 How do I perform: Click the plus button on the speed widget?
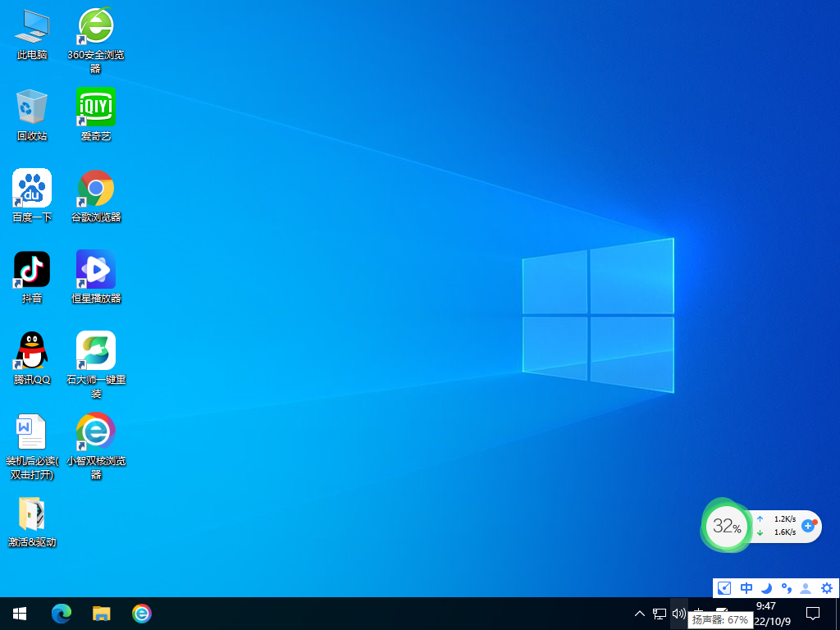pos(809,527)
